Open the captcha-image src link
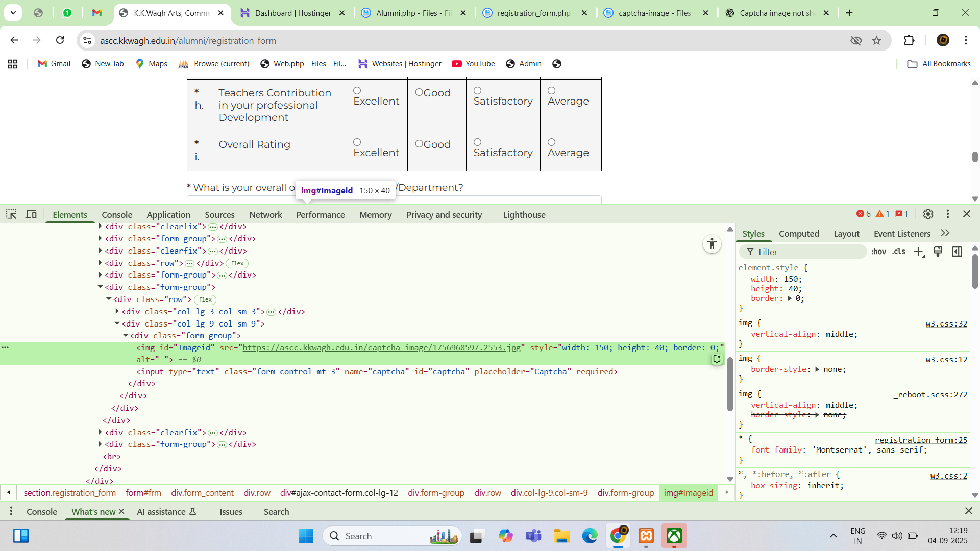The image size is (980, 551). point(381,347)
